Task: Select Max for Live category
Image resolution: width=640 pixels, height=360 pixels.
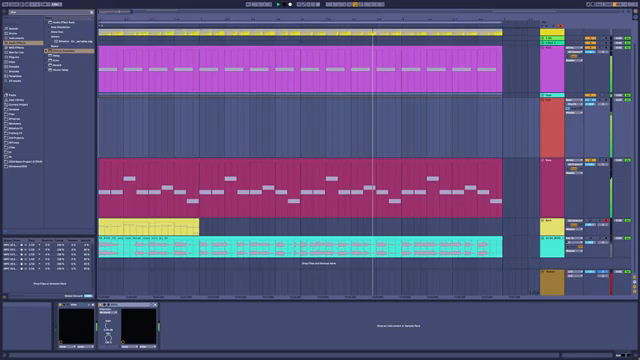Action: (x=16, y=52)
